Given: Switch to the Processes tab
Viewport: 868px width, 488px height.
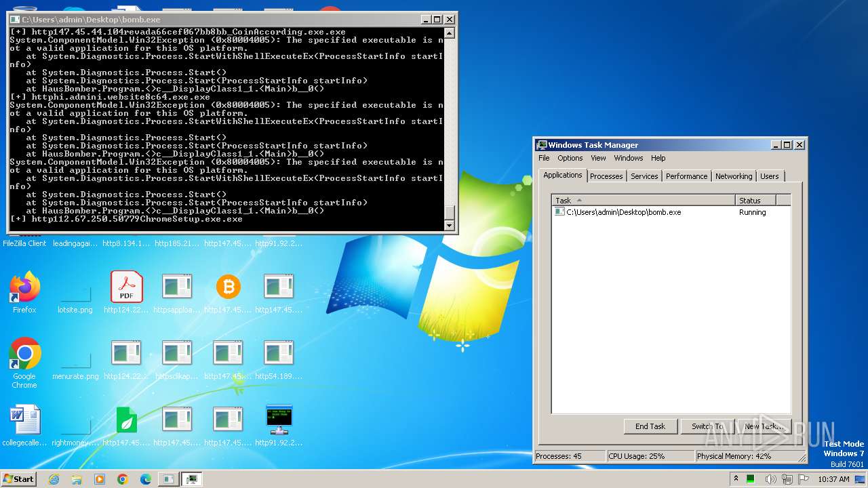Looking at the screenshot, I should pyautogui.click(x=606, y=176).
